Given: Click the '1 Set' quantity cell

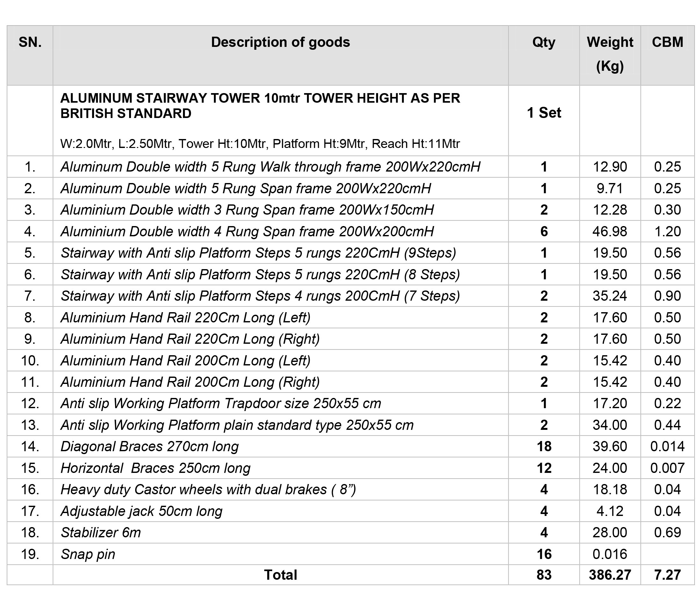Looking at the screenshot, I should (x=544, y=113).
